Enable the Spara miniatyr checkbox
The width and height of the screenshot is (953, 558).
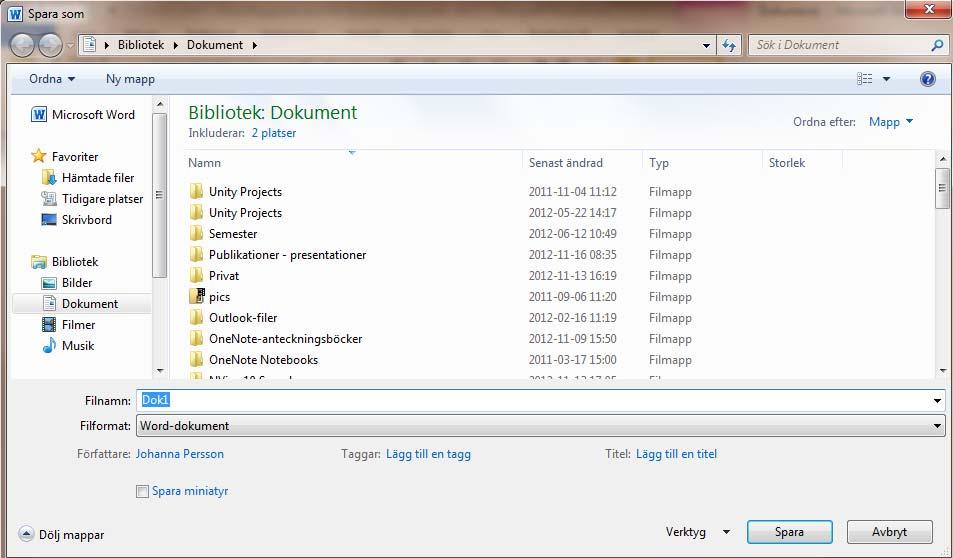point(142,491)
